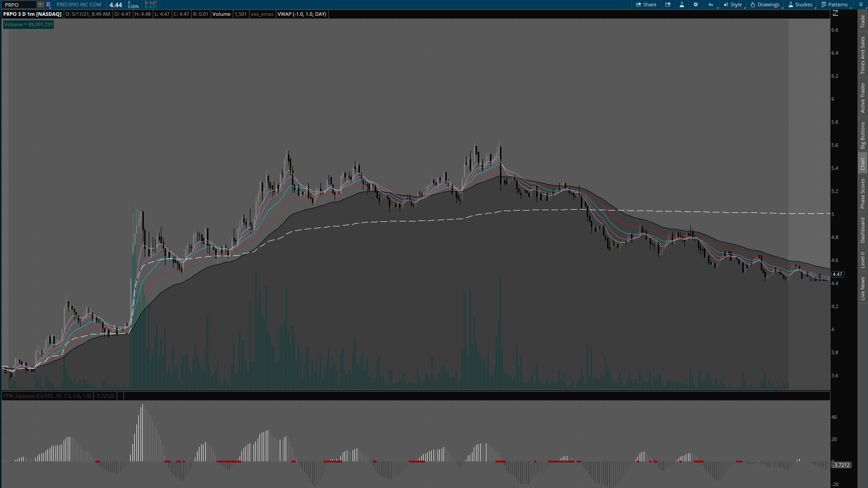Image resolution: width=868 pixels, height=488 pixels.
Task: Toggle the Volume study label
Action: click(222, 14)
